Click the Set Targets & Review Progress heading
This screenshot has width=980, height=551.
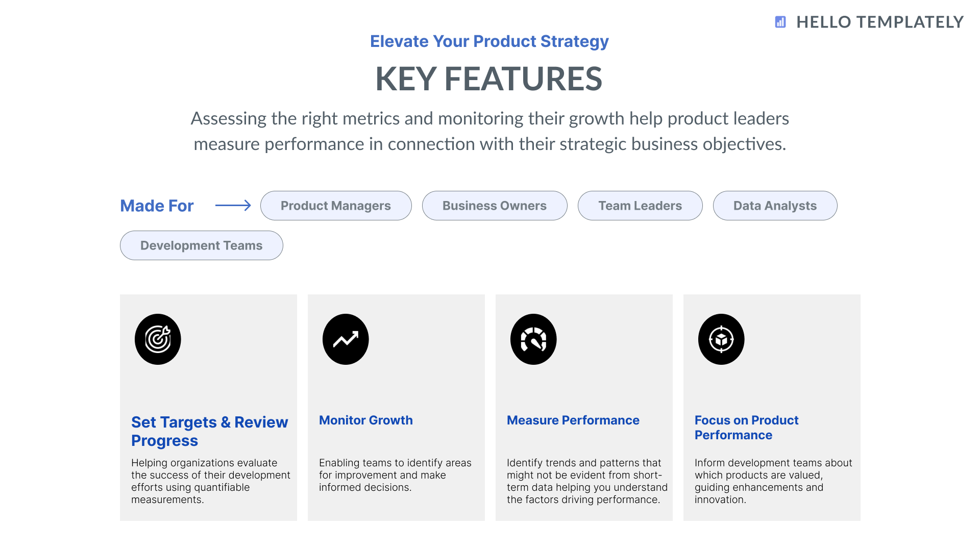pos(209,431)
